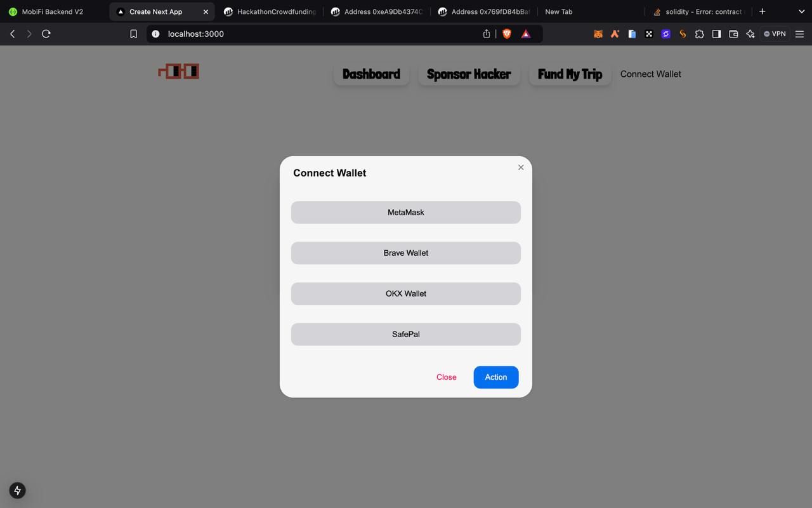Switch to Address 0xeA9Db4374C tab
The height and width of the screenshot is (508, 812).
pyautogui.click(x=377, y=11)
